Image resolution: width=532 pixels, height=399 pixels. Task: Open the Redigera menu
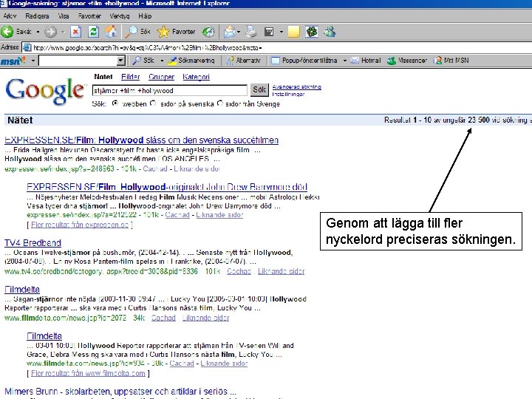click(x=37, y=16)
